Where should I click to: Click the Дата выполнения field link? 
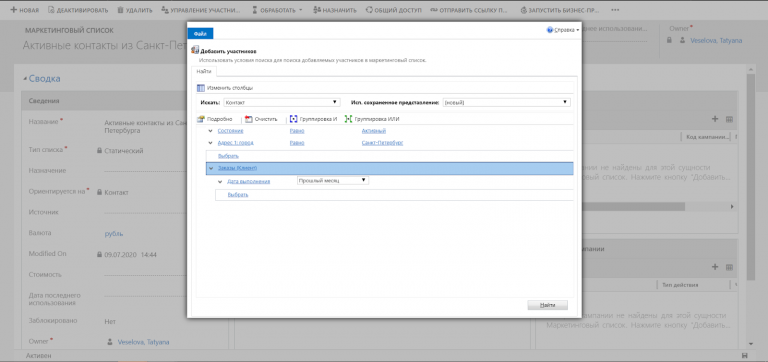[x=248, y=182]
